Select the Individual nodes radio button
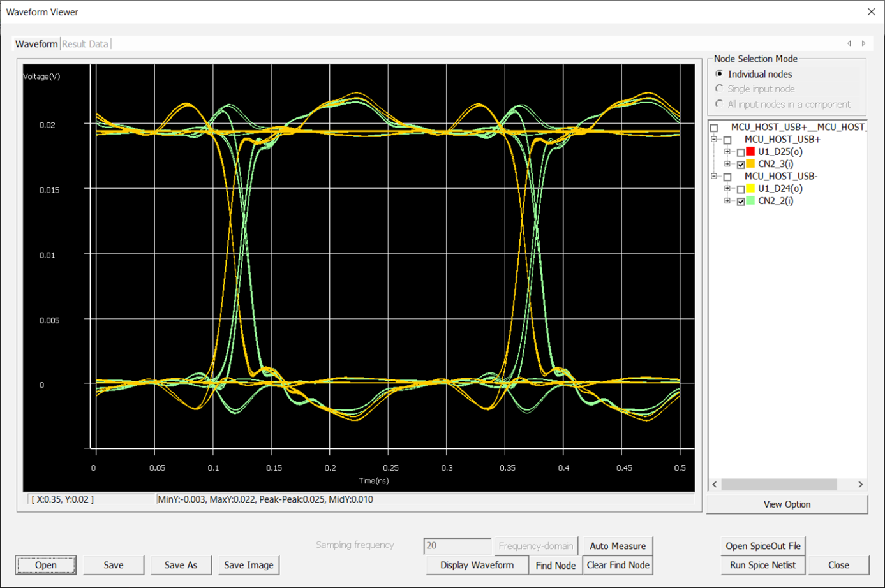 720,74
